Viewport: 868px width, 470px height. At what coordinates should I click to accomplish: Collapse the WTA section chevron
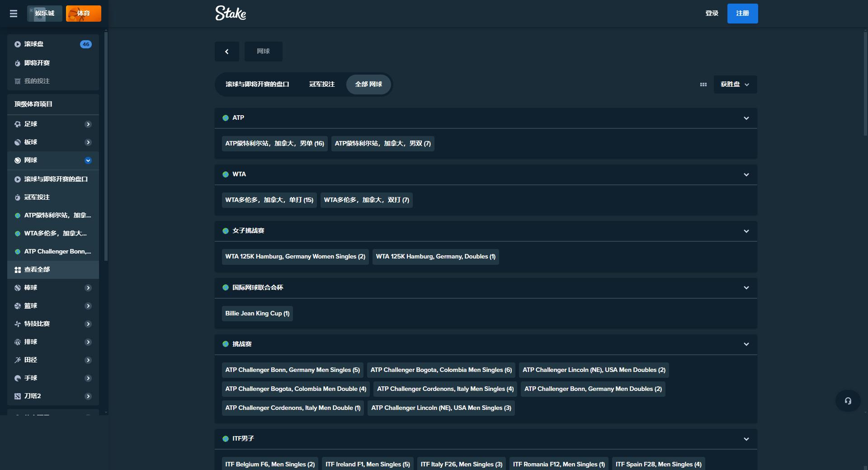tap(746, 175)
